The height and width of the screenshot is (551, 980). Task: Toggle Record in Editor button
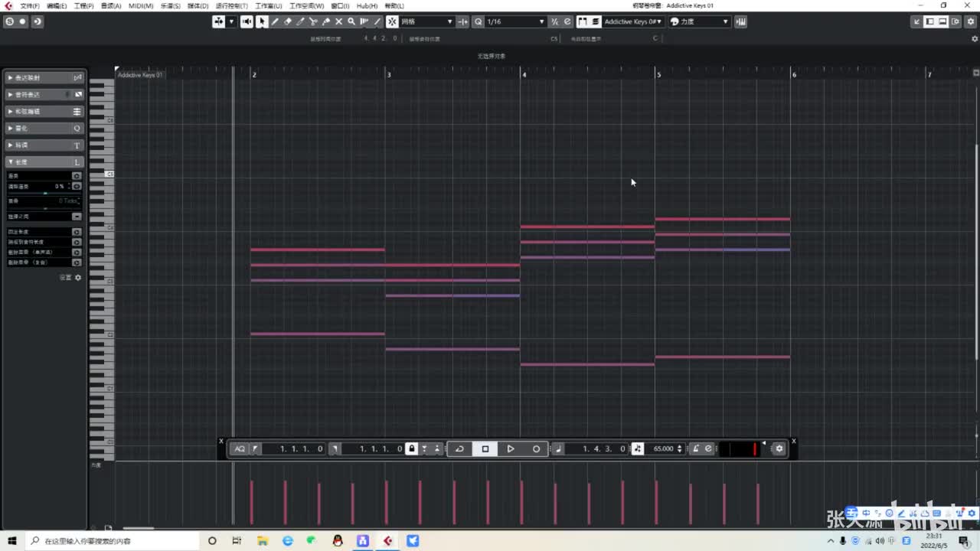pyautogui.click(x=23, y=21)
